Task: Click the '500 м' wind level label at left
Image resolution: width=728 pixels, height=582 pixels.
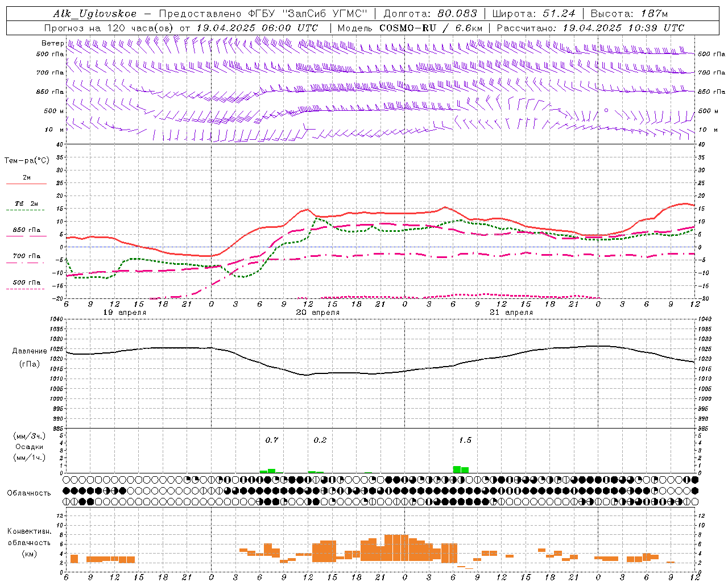Action: click(x=54, y=111)
